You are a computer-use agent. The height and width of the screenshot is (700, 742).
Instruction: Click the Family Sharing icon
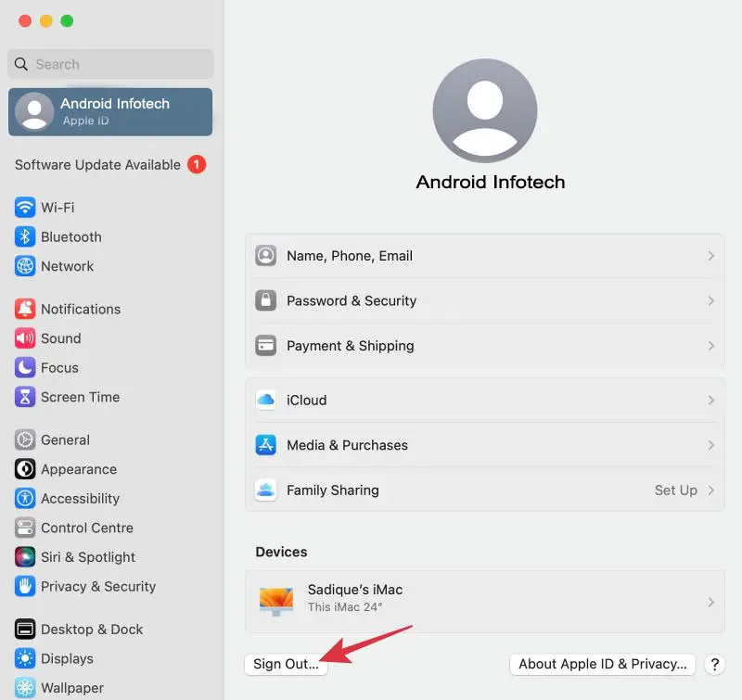pyautogui.click(x=266, y=490)
